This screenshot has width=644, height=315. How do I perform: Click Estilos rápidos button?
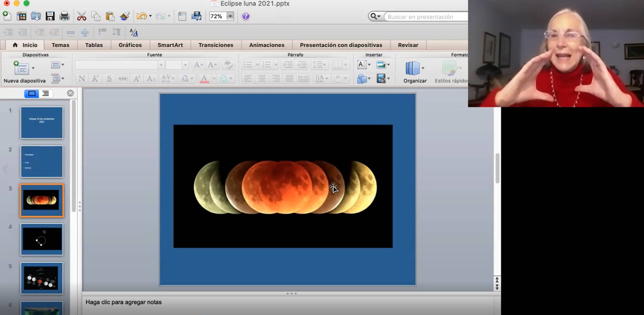tap(451, 72)
